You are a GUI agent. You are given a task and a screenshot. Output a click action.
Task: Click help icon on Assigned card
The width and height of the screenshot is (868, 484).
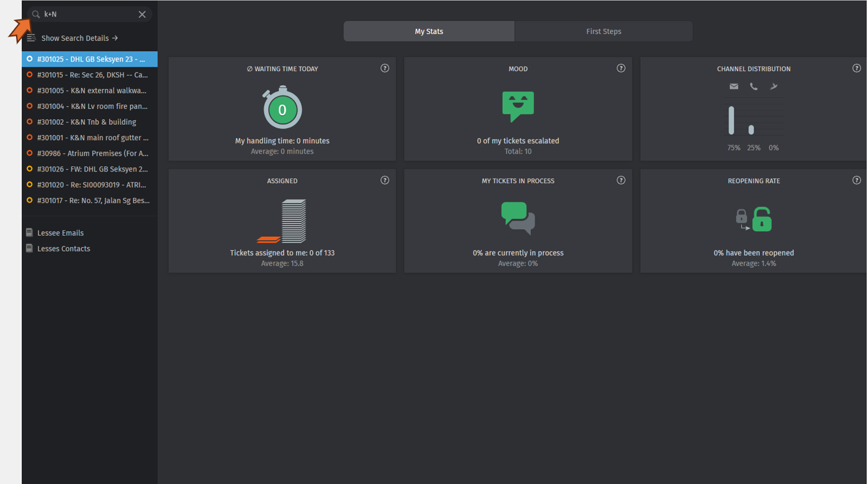point(384,181)
